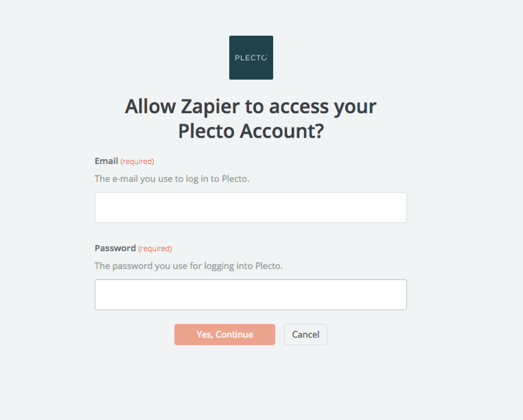The width and height of the screenshot is (523, 420).
Task: Click the word Zapier in the heading
Action: point(210,107)
